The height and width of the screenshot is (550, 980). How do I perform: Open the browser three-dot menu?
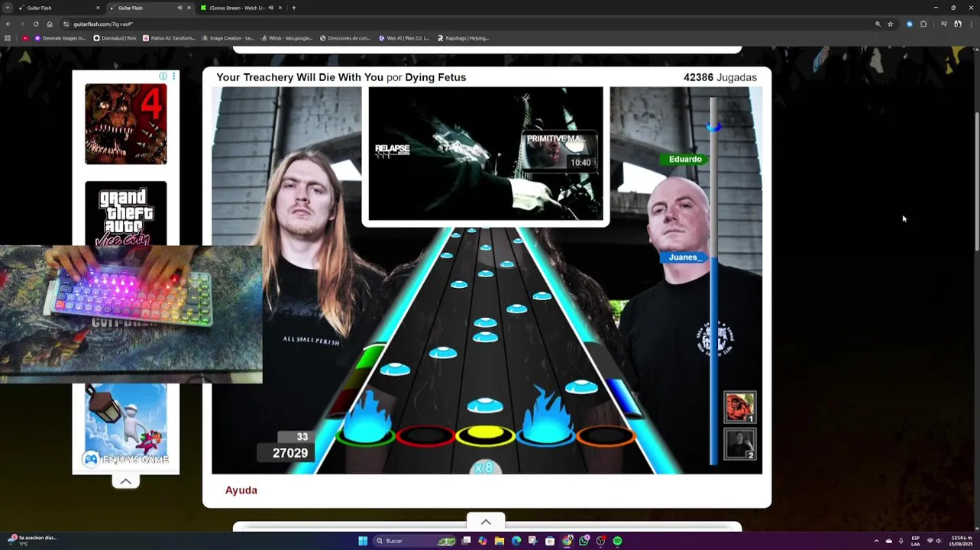[971, 24]
